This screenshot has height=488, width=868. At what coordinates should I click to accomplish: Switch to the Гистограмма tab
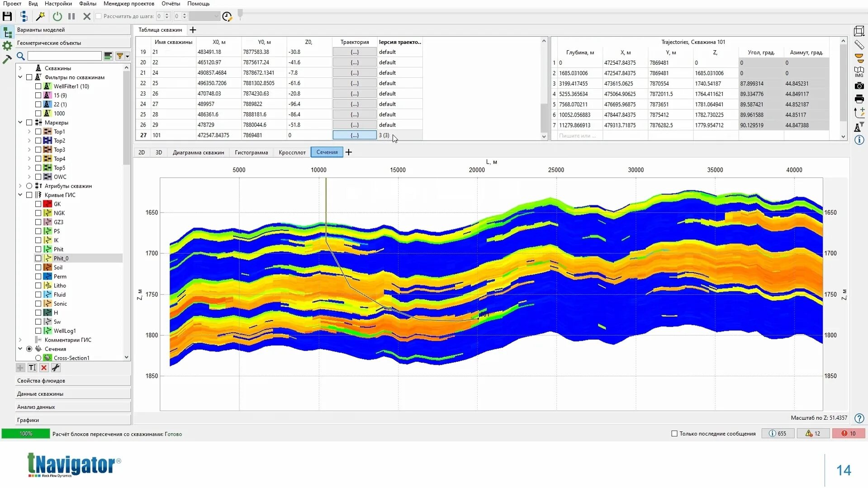[251, 152]
